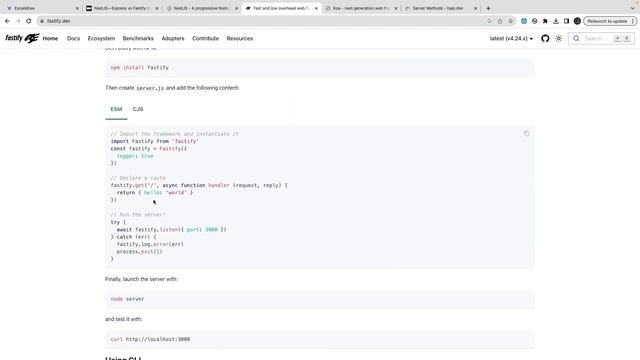Go back with the browser back arrow
Image resolution: width=640 pixels, height=360 pixels.
pyautogui.click(x=7, y=21)
